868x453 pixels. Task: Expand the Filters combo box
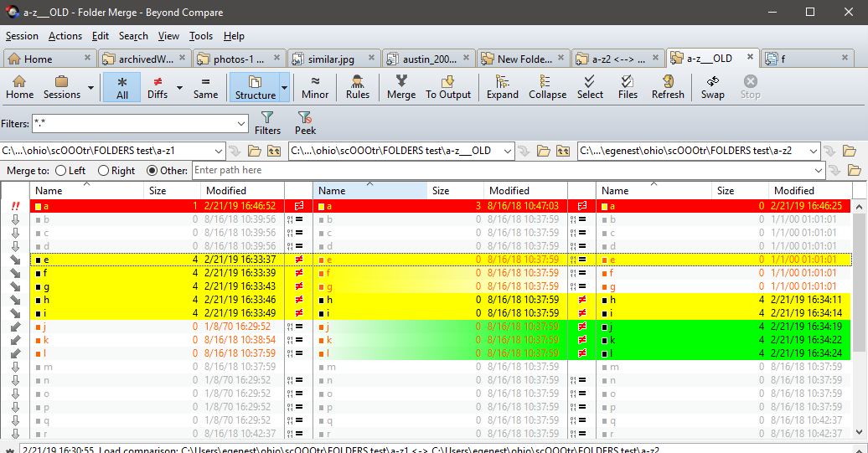pos(241,123)
